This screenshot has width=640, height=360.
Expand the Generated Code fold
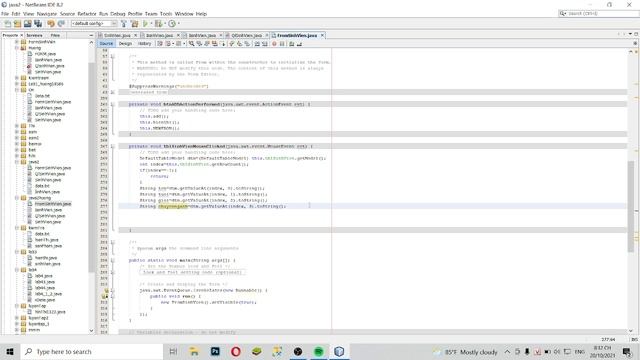[x=113, y=92]
